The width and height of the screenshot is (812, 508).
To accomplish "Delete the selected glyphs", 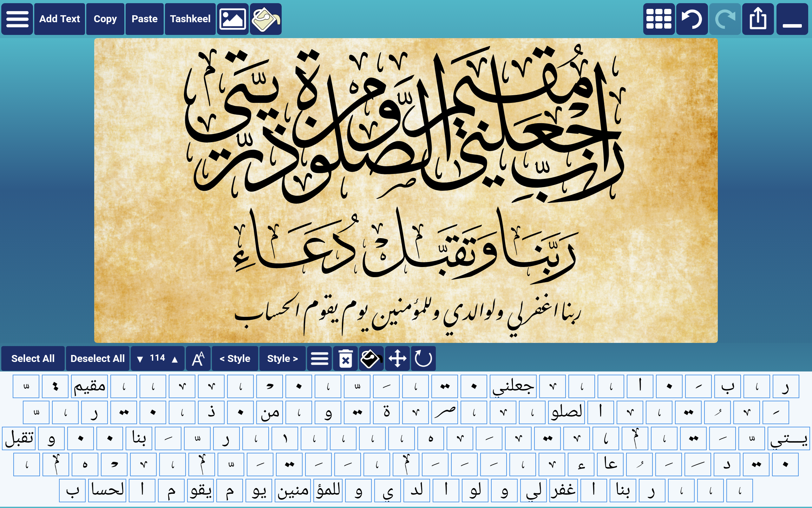I will click(345, 358).
